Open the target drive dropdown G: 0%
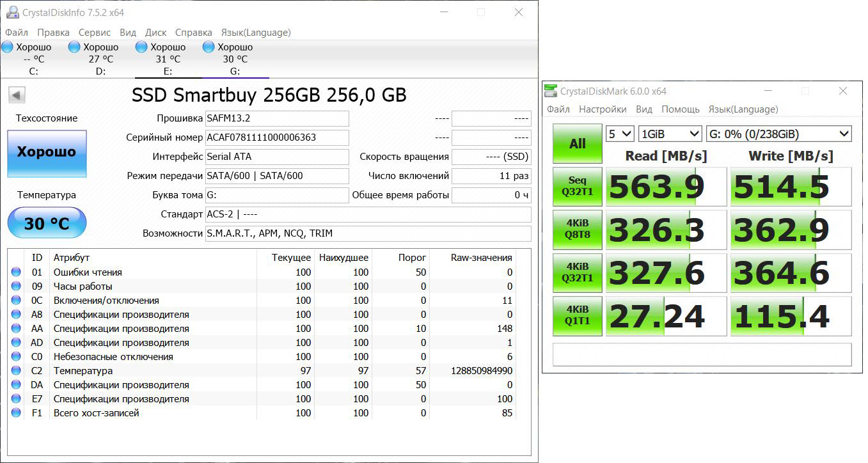Screen dimensions: 868x463 [x=778, y=134]
